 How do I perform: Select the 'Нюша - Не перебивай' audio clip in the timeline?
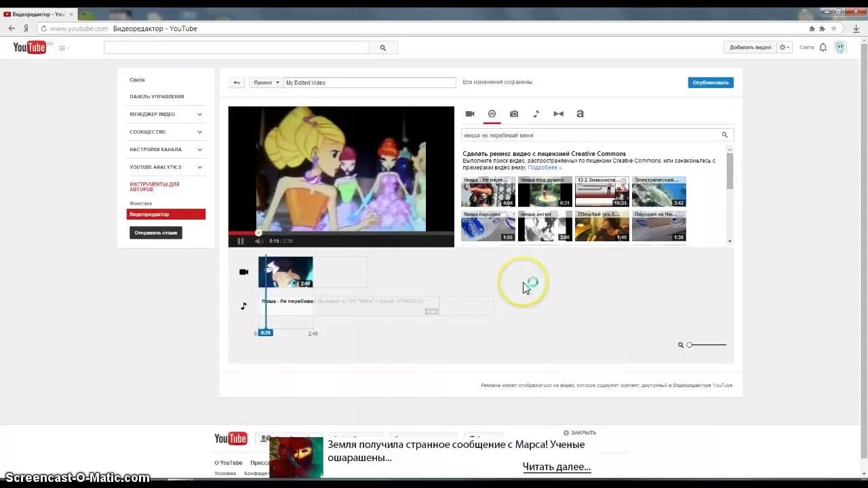pos(349,306)
